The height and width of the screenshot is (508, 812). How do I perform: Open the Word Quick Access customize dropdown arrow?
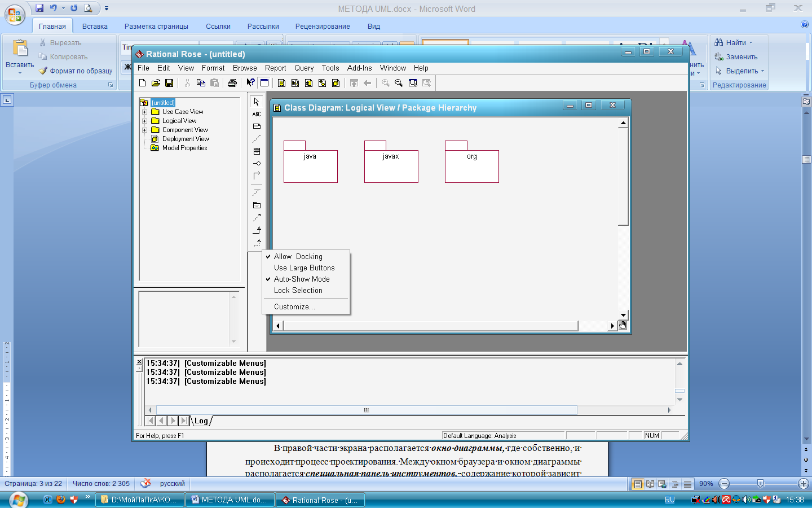(x=107, y=8)
